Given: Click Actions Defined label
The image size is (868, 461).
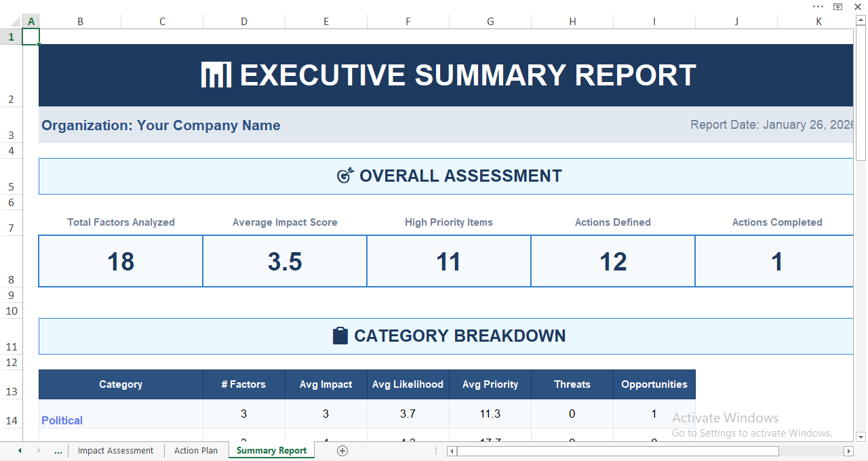Looking at the screenshot, I should [x=613, y=222].
